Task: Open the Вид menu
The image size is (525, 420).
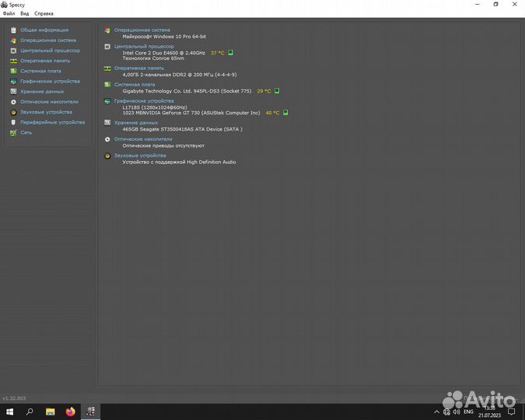Action: click(25, 13)
